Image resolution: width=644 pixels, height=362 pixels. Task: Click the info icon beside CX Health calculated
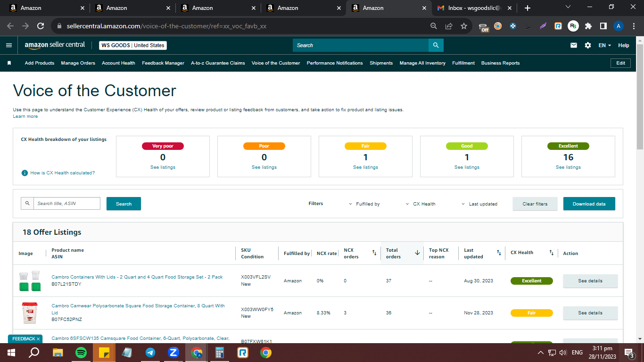pyautogui.click(x=25, y=173)
